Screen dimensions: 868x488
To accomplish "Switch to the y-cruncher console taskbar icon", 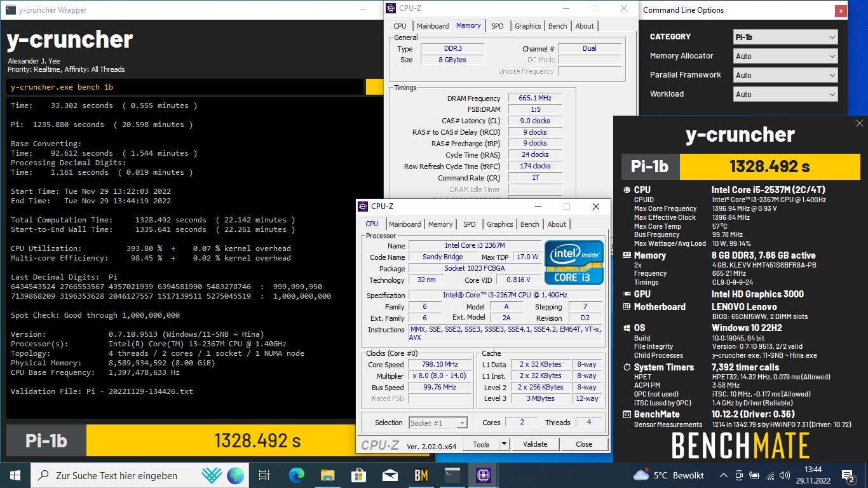I will coord(452,475).
